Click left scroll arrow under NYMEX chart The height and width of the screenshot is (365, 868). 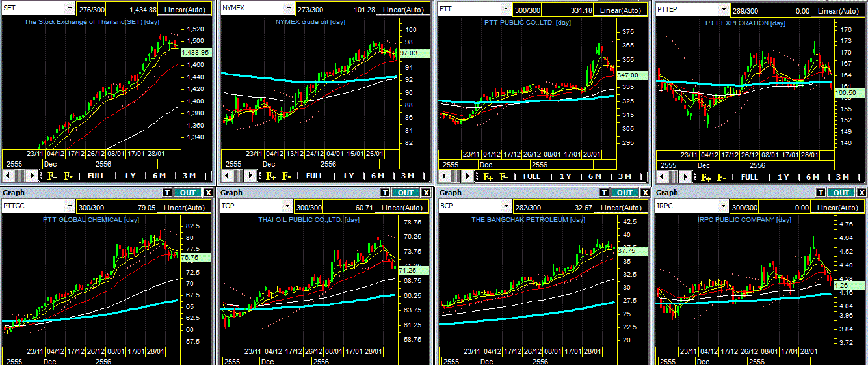(x=226, y=176)
